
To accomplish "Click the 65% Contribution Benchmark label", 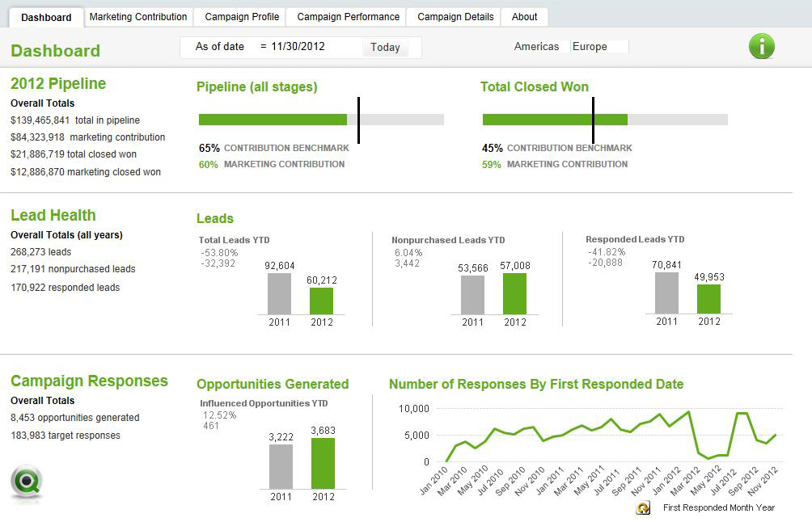I will coord(274,148).
